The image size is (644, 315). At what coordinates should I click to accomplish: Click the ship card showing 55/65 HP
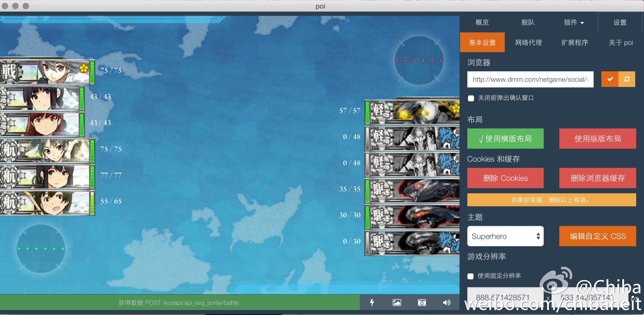click(x=47, y=203)
